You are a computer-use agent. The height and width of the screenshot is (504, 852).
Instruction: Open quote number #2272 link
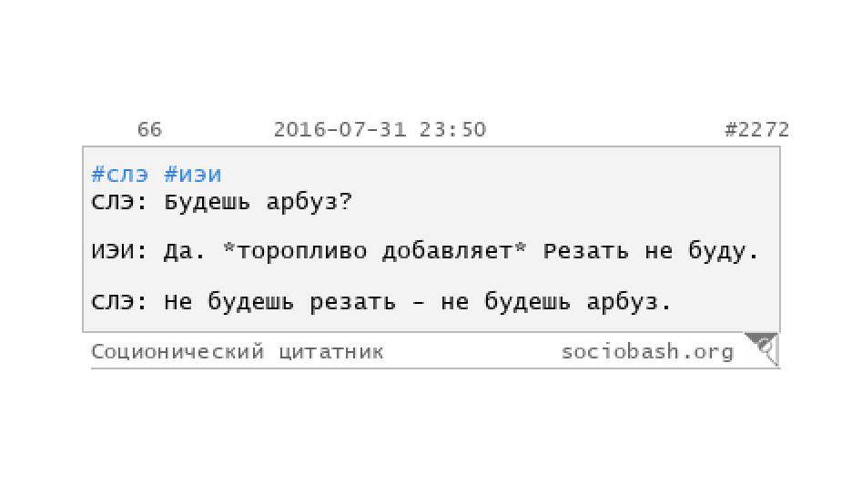click(x=756, y=130)
